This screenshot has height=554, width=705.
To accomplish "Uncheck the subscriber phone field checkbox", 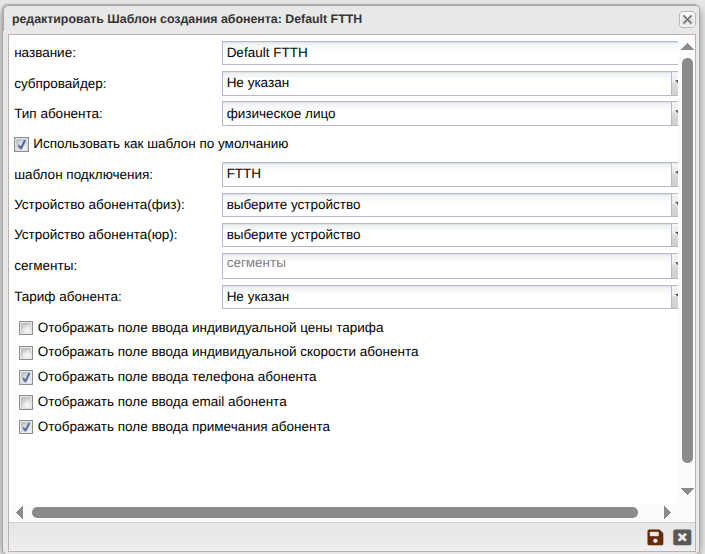I will (x=27, y=377).
